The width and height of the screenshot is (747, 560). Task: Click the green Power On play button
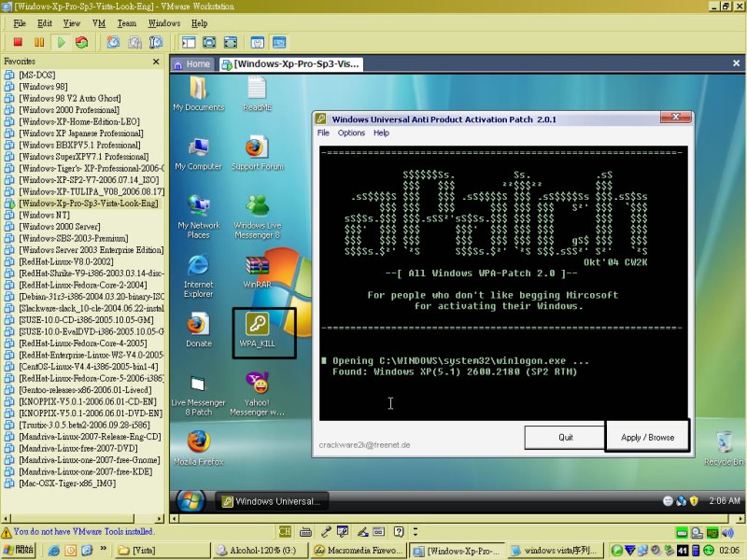click(x=61, y=42)
